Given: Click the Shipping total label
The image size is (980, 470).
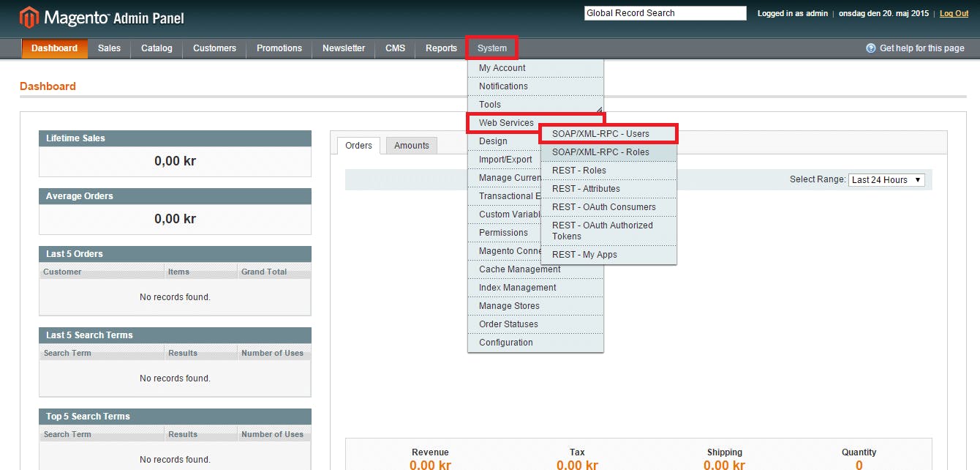Looking at the screenshot, I should pos(725,452).
